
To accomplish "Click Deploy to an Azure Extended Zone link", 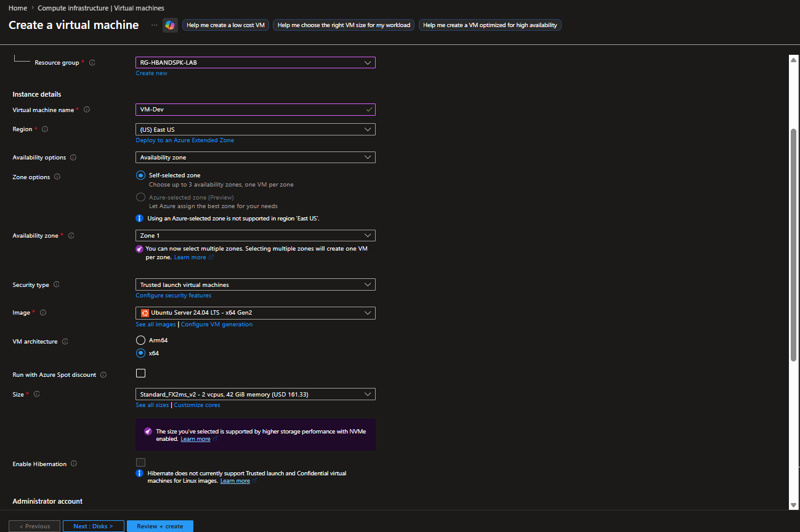I will [185, 140].
